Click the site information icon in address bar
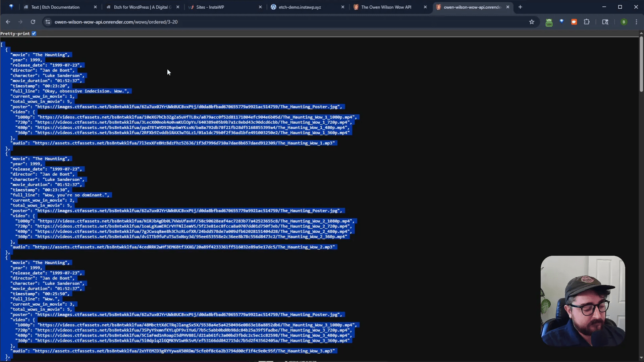This screenshot has width=644, height=362. coord(48,22)
